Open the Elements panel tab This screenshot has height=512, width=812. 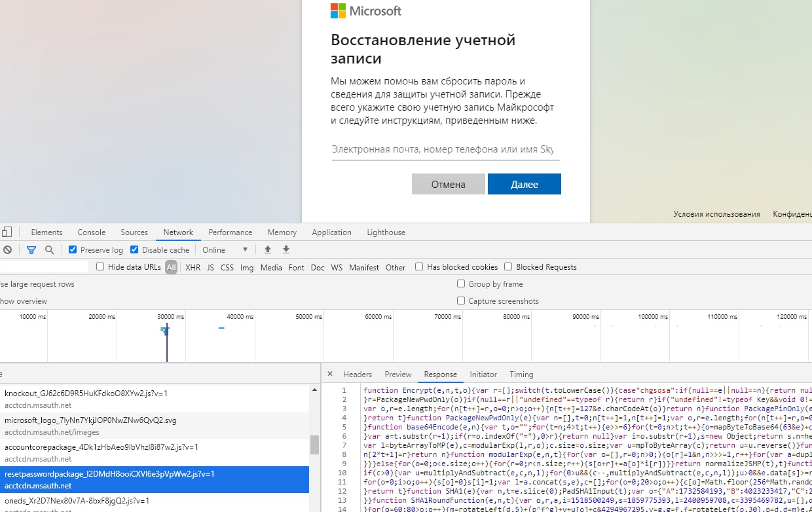point(46,232)
